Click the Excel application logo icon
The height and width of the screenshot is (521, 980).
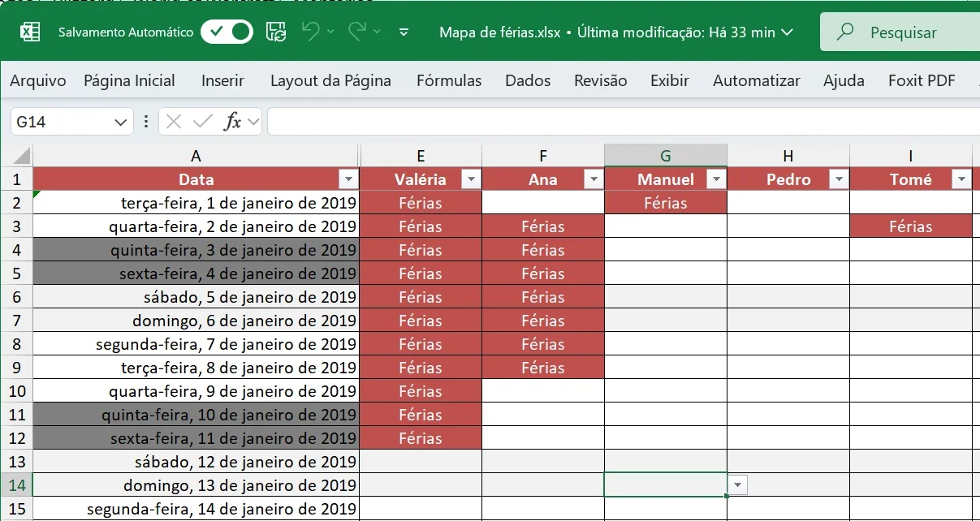[x=30, y=32]
